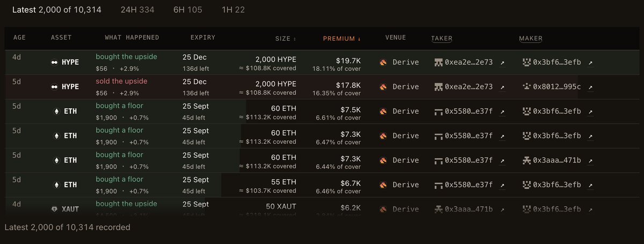Switch to the 1H 22 filter

pyautogui.click(x=233, y=10)
